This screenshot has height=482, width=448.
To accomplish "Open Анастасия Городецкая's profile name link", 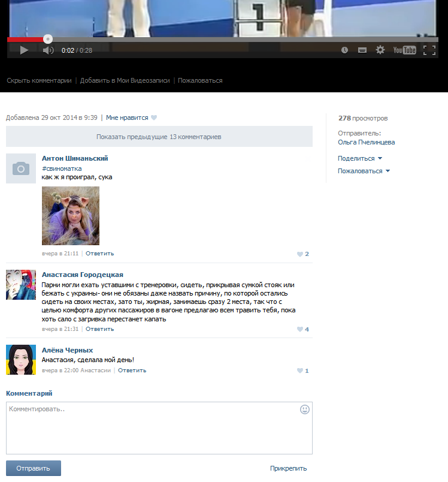I will (83, 275).
